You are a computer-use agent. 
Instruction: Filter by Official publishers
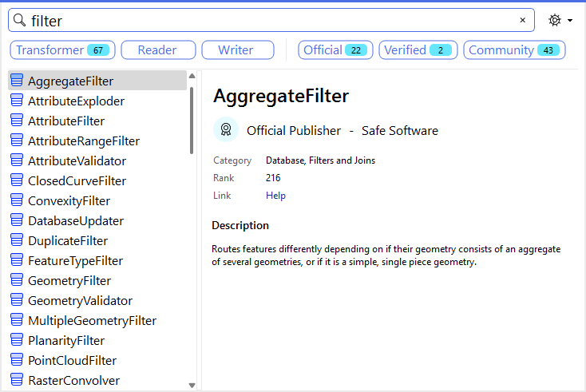(335, 50)
